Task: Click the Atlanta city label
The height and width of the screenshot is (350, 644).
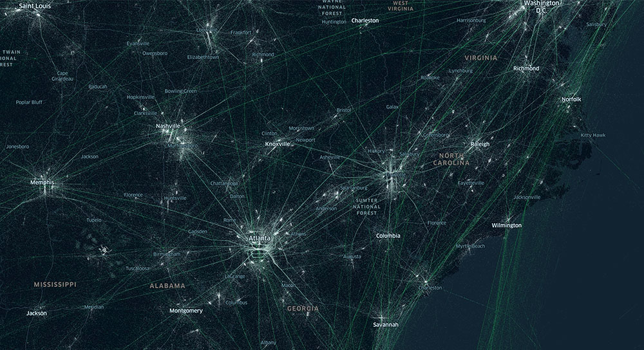Action: (260, 238)
